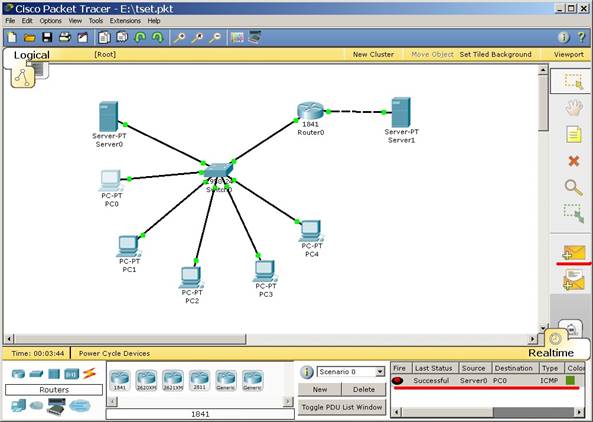Toggle the Fire red dot for PDU
This screenshot has width=593, height=422.
(x=397, y=380)
